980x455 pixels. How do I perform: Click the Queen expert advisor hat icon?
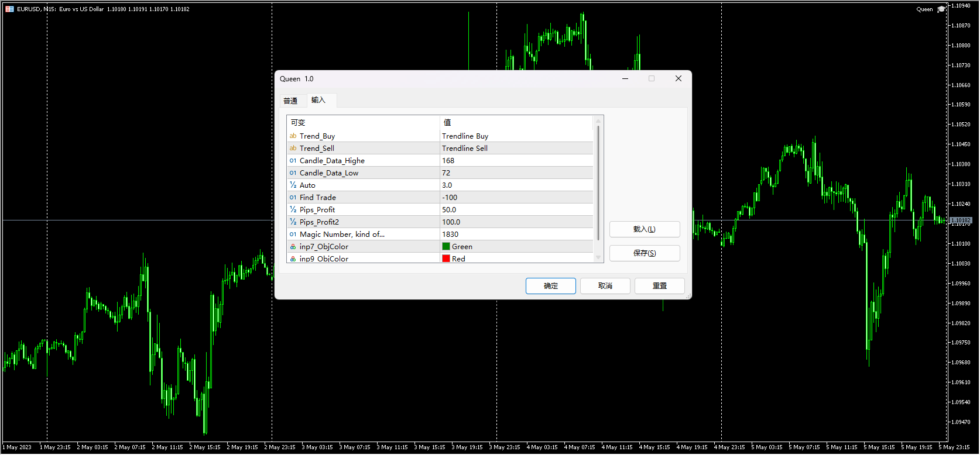pos(941,9)
